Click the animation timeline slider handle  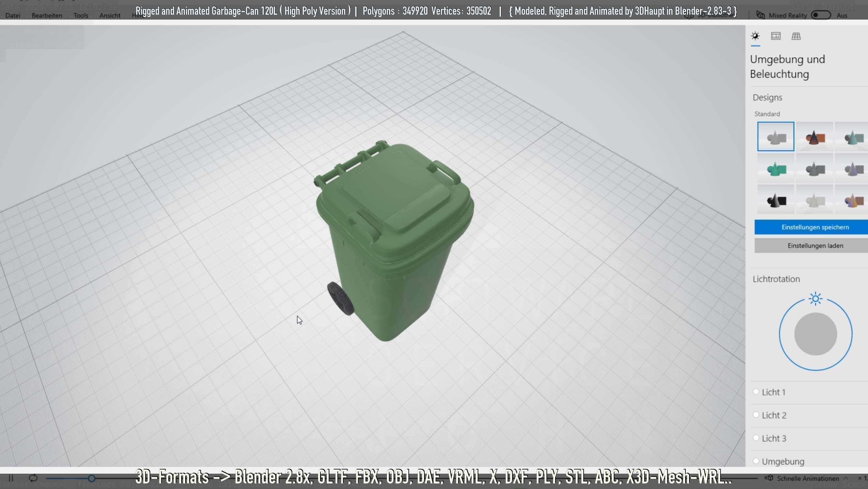point(91,478)
